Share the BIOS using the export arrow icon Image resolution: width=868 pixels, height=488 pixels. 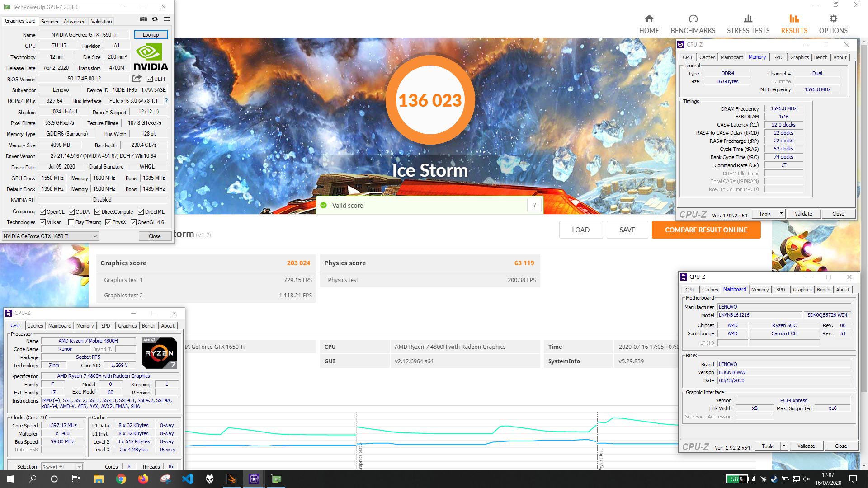tap(137, 79)
